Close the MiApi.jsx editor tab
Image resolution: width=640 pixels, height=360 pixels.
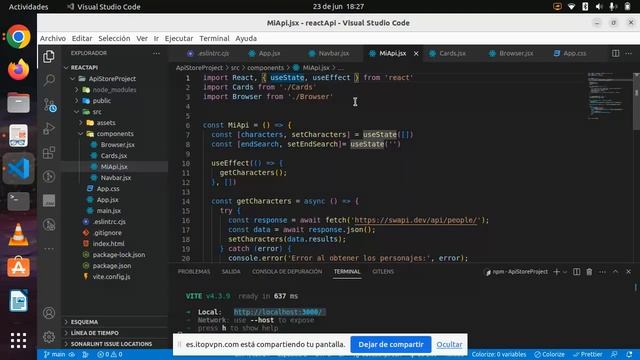click(416, 53)
